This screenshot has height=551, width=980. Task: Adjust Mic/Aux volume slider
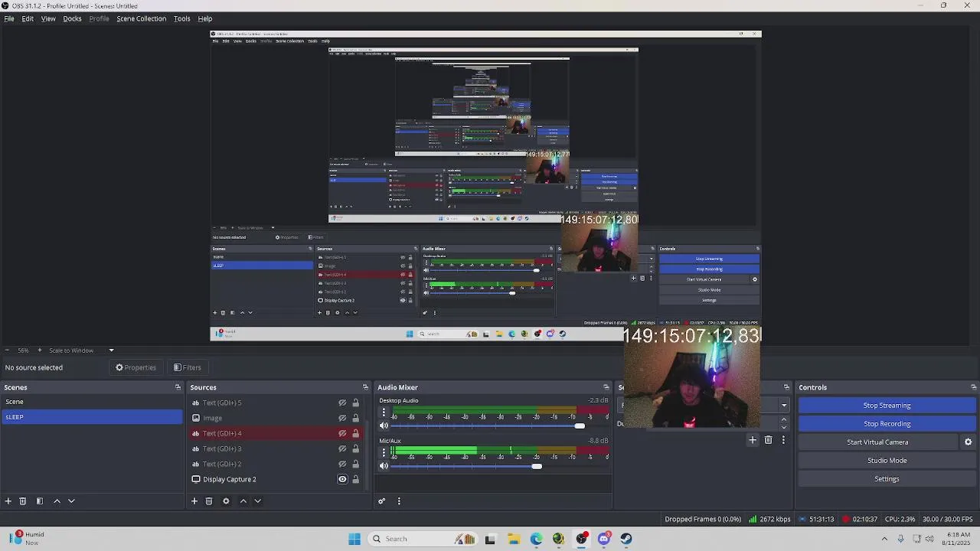tap(537, 466)
